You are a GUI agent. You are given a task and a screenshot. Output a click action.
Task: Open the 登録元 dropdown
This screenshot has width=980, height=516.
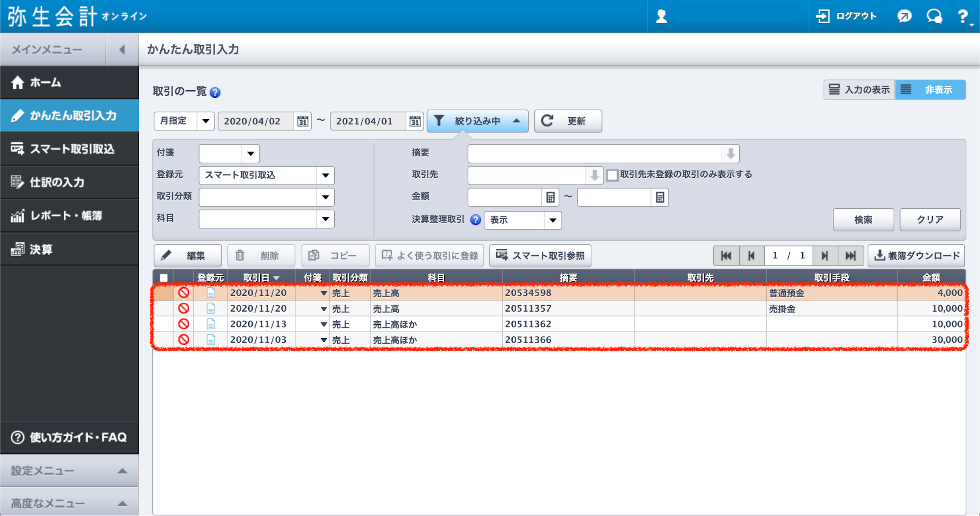coord(326,175)
